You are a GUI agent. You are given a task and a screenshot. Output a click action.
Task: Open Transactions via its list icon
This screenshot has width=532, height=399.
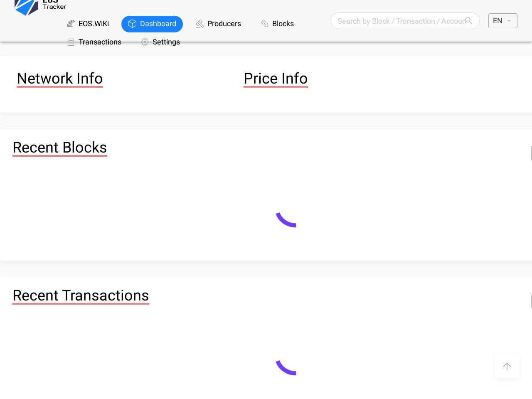coord(71,42)
